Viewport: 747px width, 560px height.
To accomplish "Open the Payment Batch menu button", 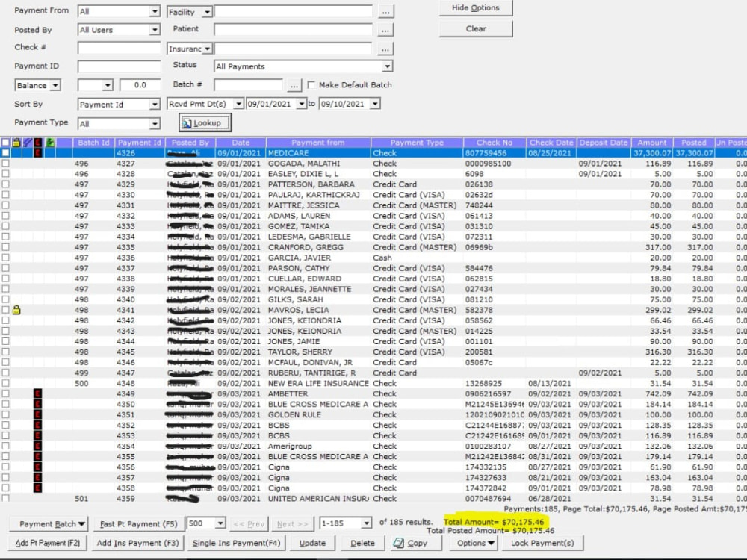I will point(48,524).
